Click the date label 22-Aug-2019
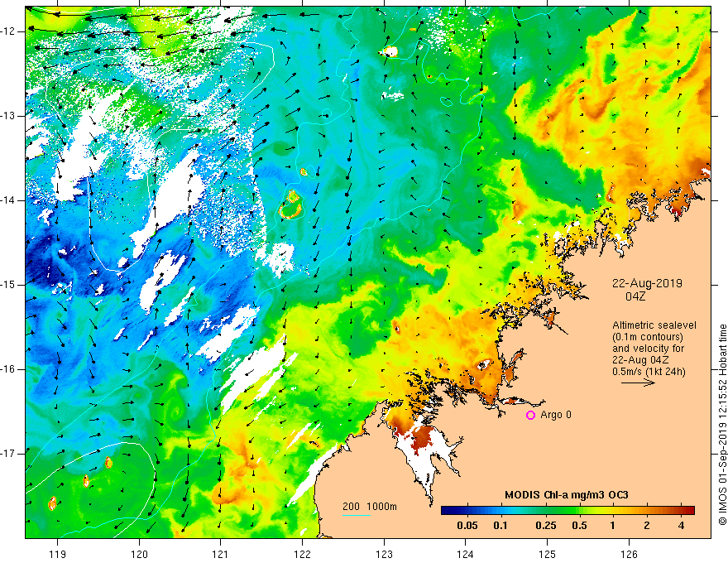 point(647,283)
